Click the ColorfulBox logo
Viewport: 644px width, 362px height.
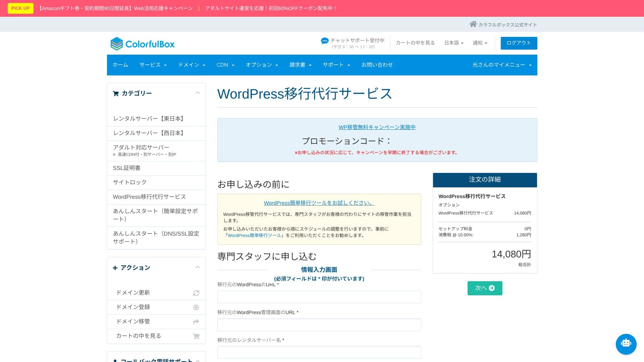coord(143,44)
